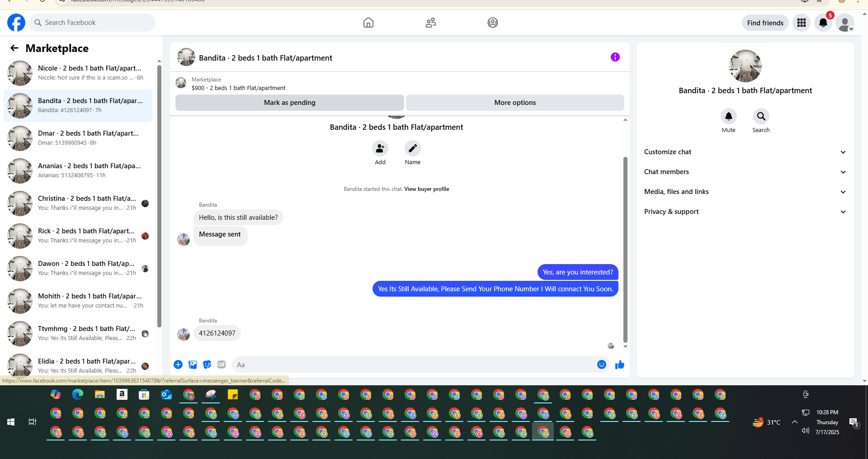The width and height of the screenshot is (868, 459).
Task: Open Rick's conversation in the list
Action: (78, 236)
